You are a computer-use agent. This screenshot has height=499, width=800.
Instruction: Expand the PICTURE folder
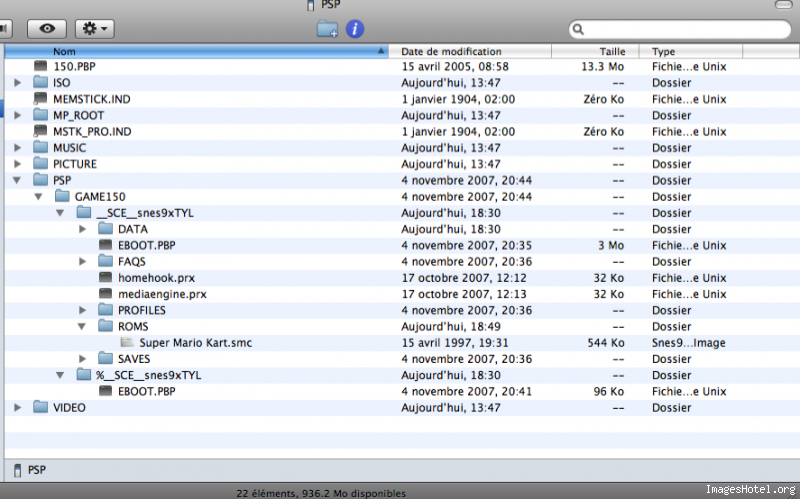(x=17, y=164)
